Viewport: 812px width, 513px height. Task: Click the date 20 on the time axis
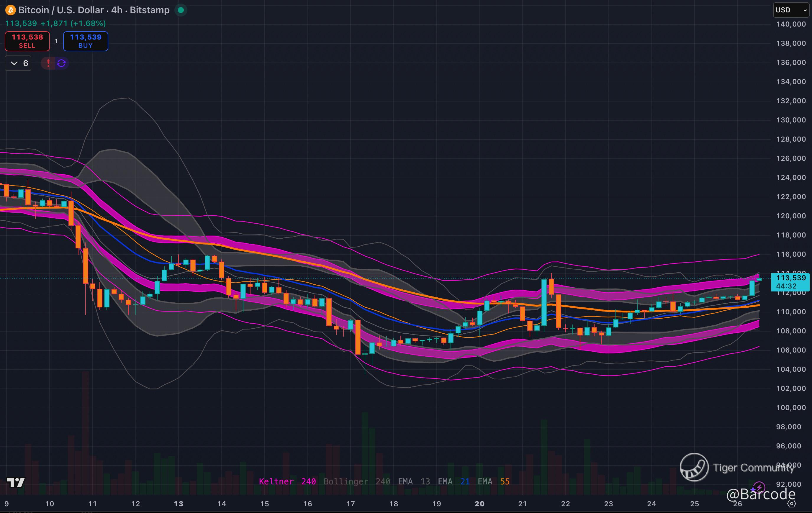(479, 504)
